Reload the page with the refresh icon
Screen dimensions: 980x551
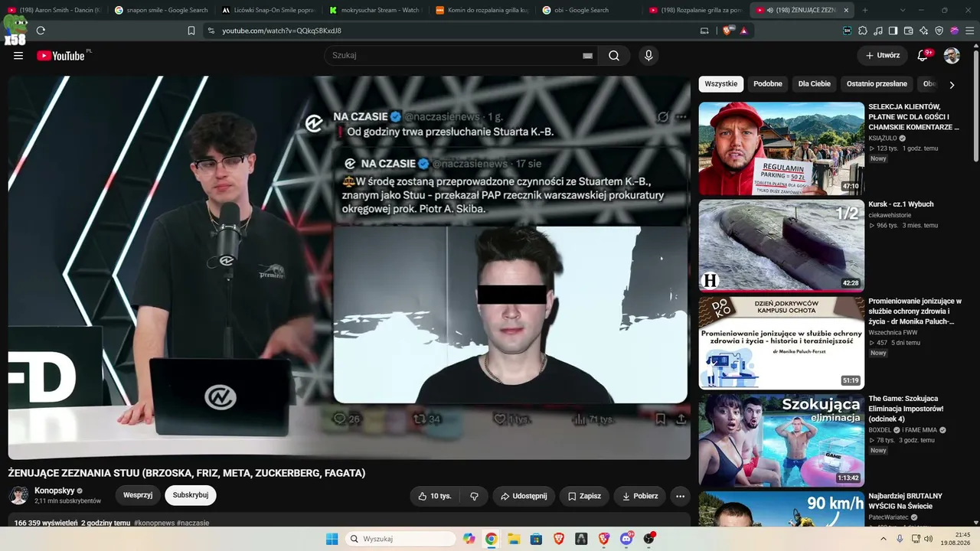pos(41,31)
